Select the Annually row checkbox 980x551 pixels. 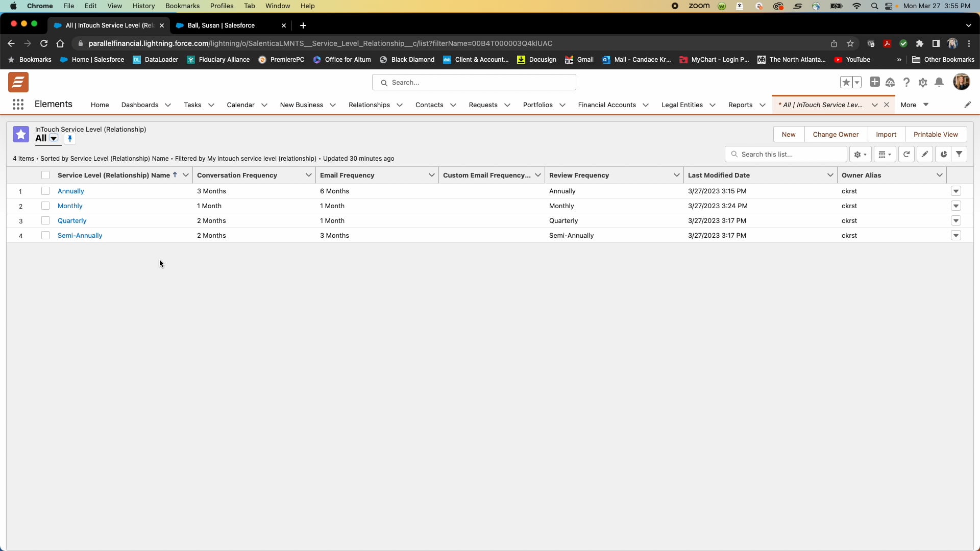coord(45,191)
